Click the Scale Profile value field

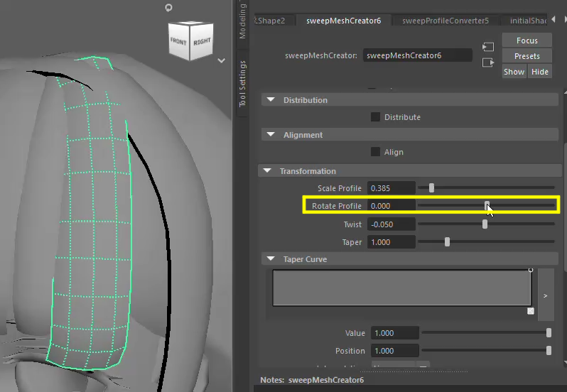[x=391, y=188]
